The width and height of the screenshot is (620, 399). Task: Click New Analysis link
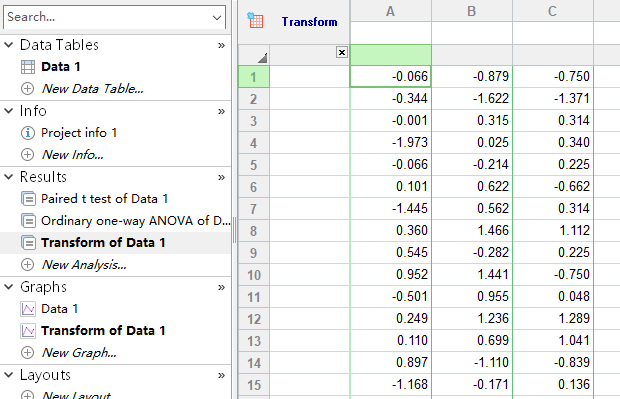pos(84,265)
